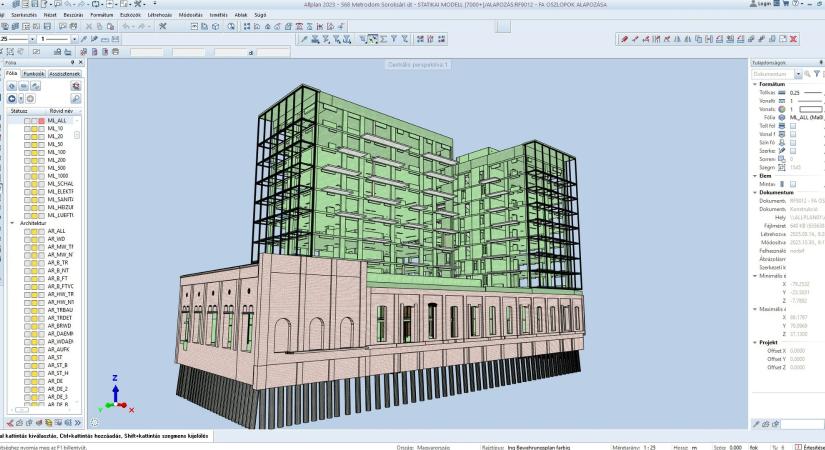Select the Fólia tab in the layer palette
Screen dimensions: 825x450
click(12, 74)
